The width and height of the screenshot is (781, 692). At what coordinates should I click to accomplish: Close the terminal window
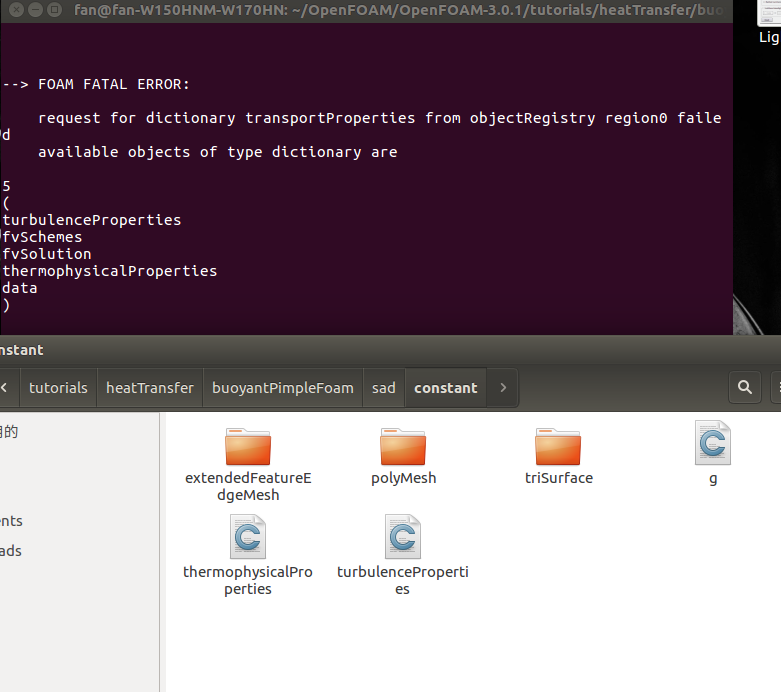pos(16,9)
